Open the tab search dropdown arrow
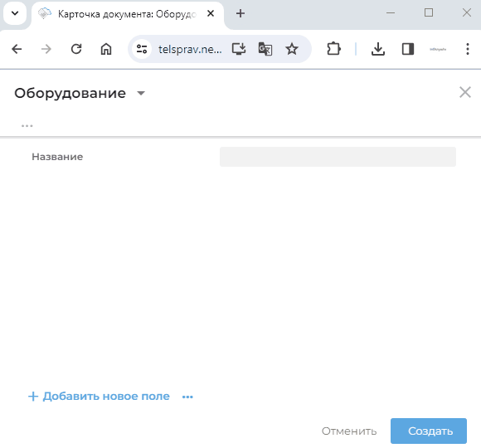Viewport: 481px width, 448px height. pyautogui.click(x=15, y=13)
